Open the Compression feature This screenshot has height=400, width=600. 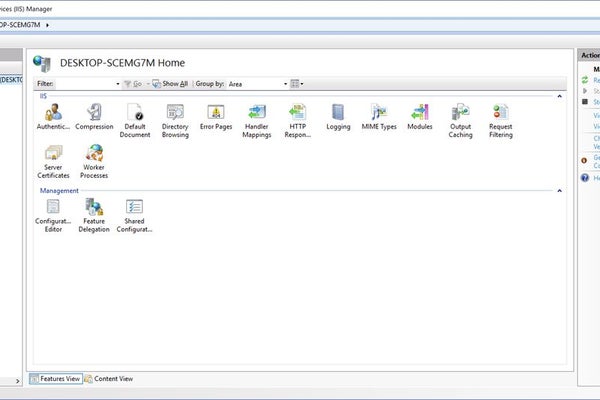94,117
